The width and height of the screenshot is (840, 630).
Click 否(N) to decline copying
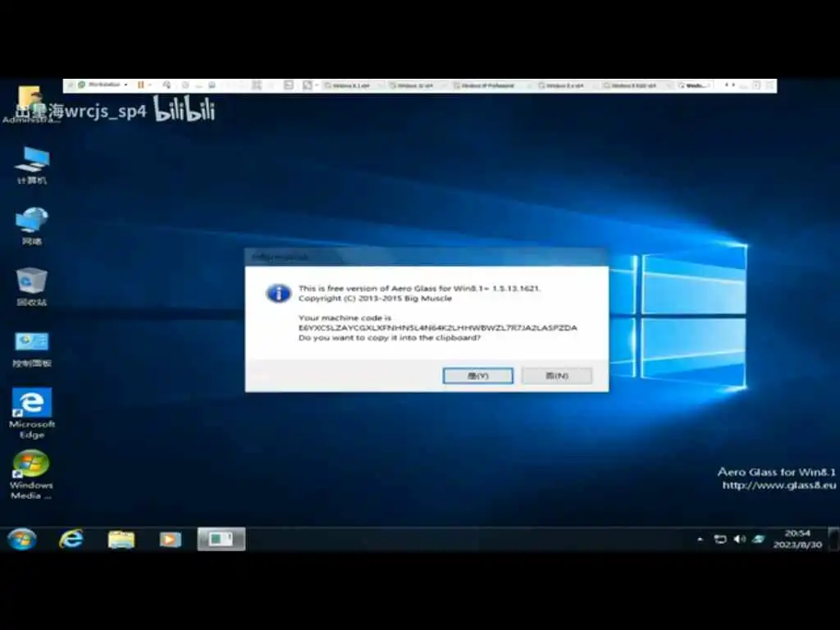click(557, 376)
